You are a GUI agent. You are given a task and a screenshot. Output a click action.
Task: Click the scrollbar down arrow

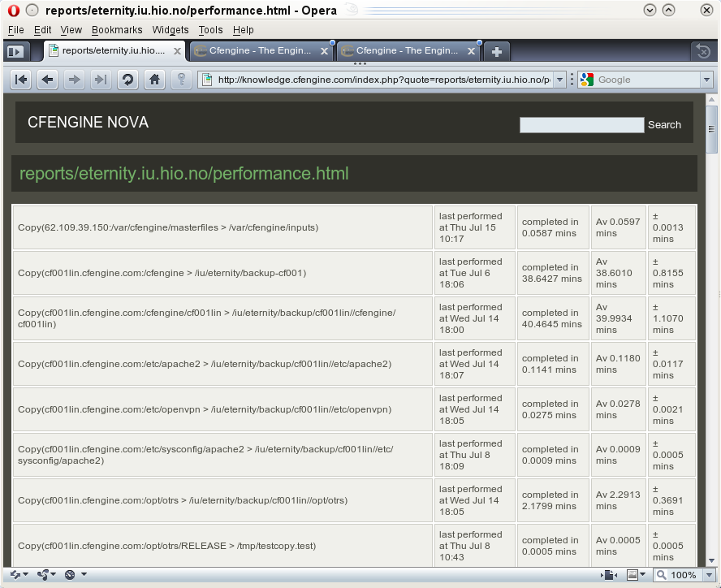click(x=711, y=561)
